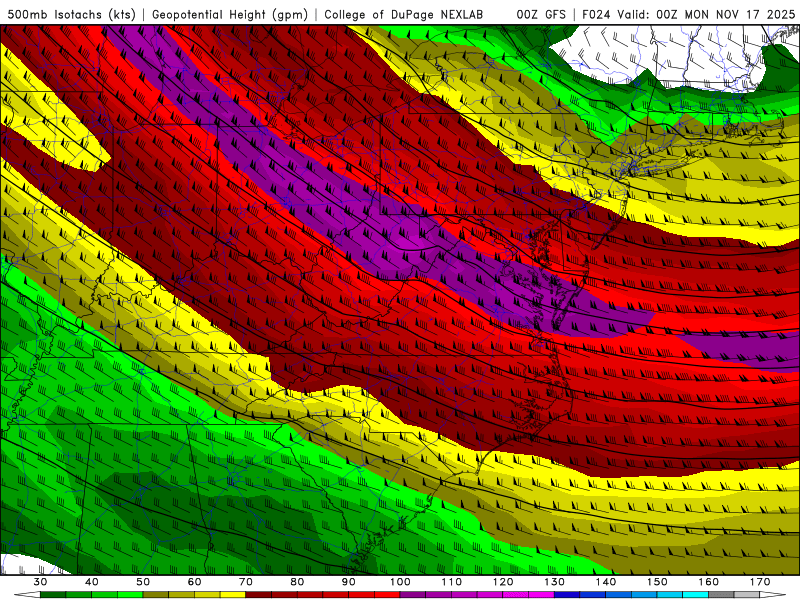Click the 70 label on the legend
800x600 pixels.
[x=246, y=582]
